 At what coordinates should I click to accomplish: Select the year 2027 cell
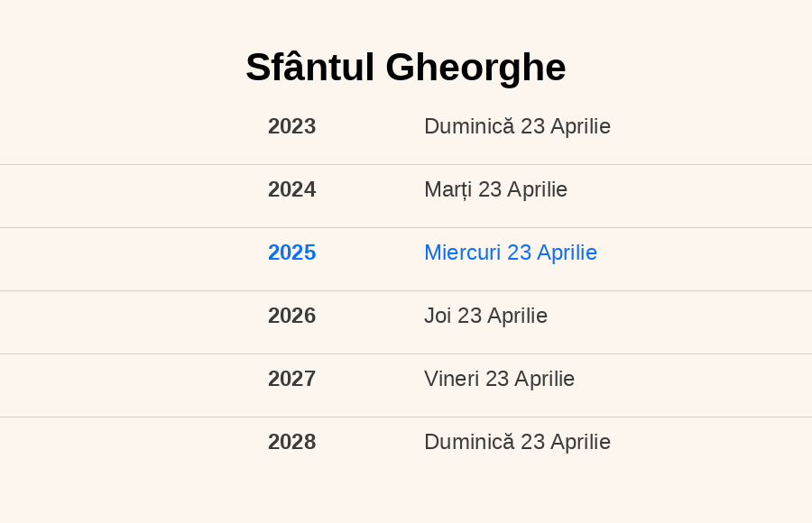click(291, 379)
